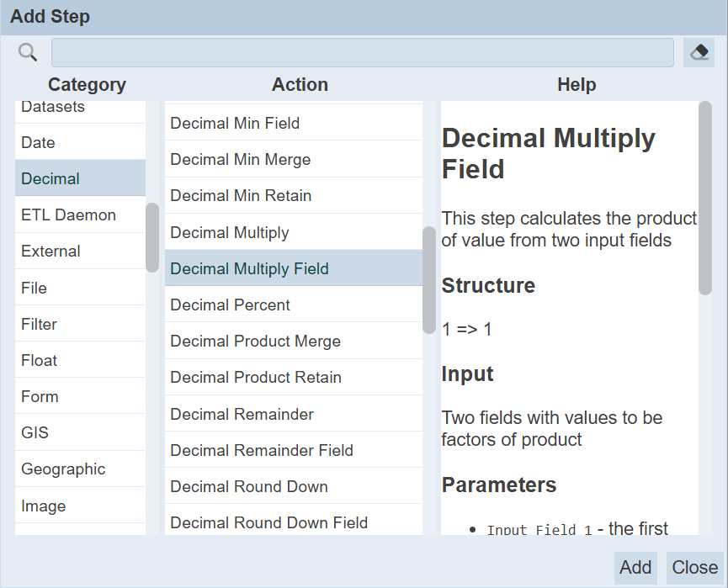The image size is (728, 588).
Task: Click the Add button
Action: pyautogui.click(x=635, y=567)
